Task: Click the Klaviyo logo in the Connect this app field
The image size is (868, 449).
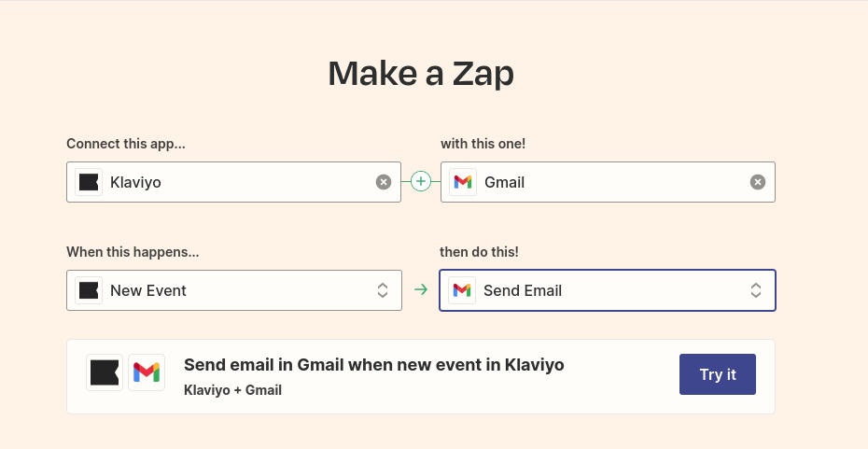Action: click(x=89, y=182)
